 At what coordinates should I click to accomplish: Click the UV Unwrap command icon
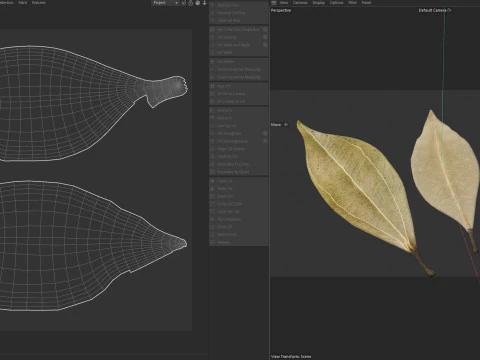pos(212,37)
